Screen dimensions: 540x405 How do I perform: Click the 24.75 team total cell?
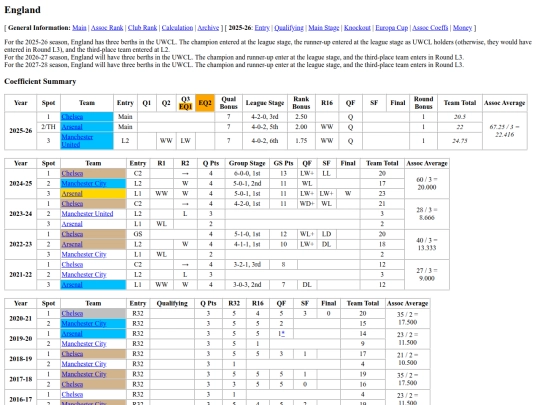click(460, 141)
